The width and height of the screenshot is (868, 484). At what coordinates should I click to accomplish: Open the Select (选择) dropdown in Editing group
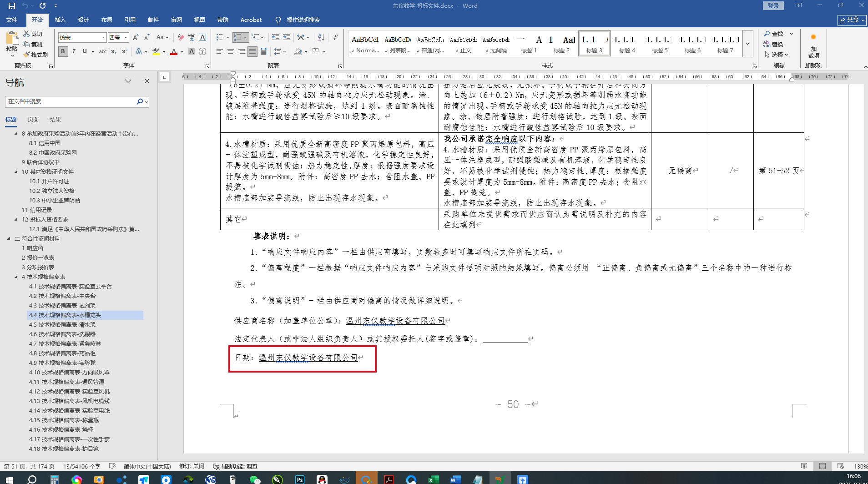[776, 55]
